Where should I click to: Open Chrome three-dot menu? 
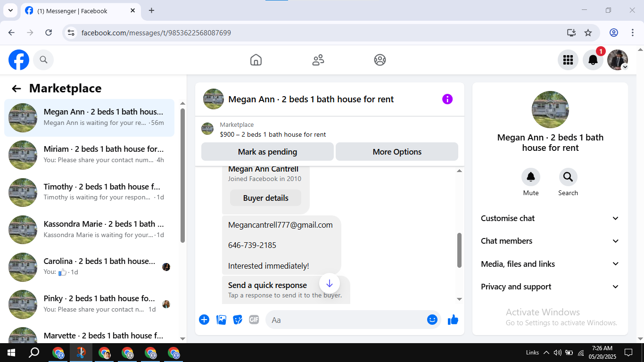click(633, 33)
